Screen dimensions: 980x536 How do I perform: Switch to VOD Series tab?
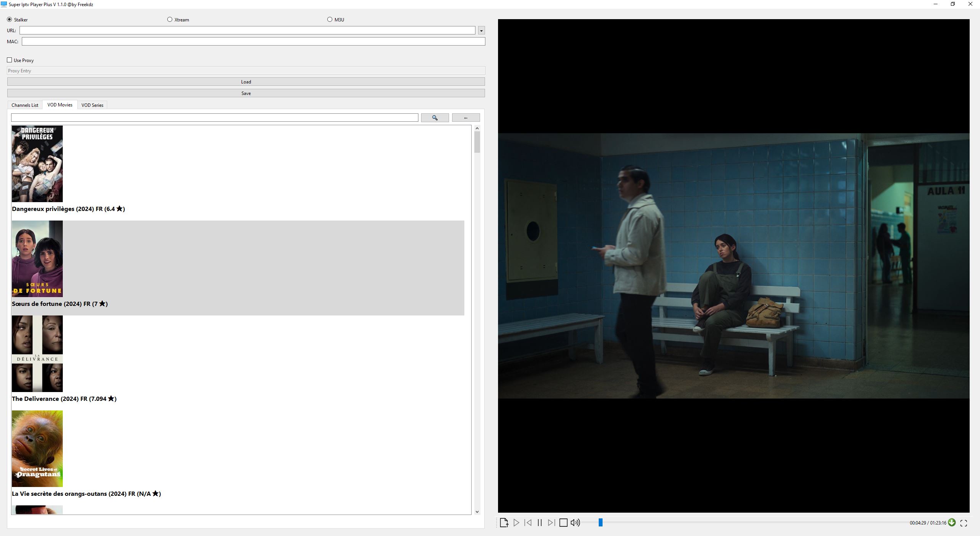(92, 105)
